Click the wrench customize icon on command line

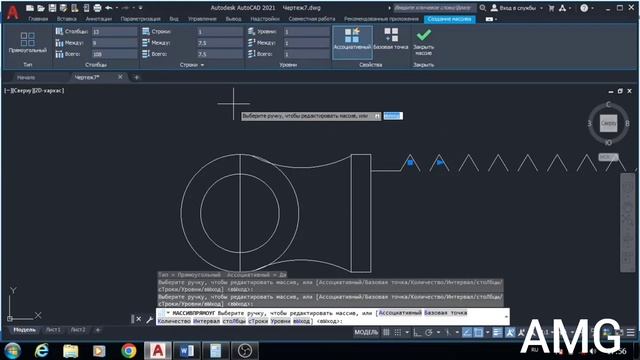pyautogui.click(x=149, y=319)
